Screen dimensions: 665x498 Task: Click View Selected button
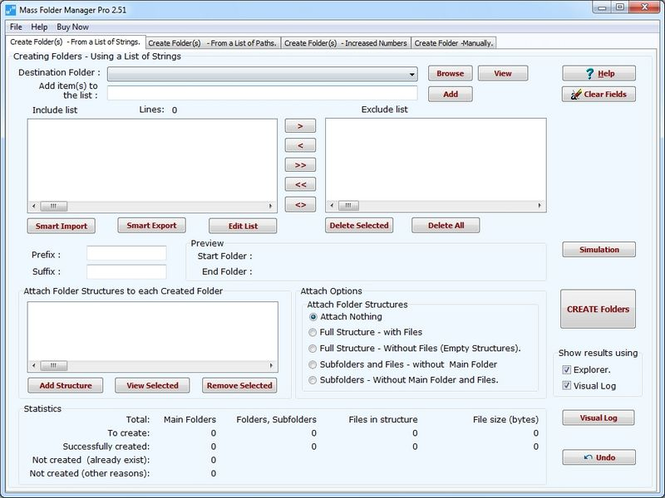152,385
